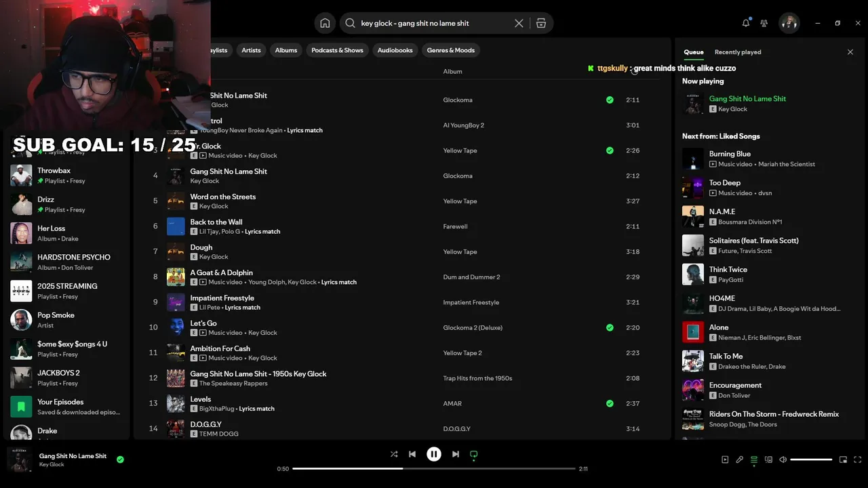The width and height of the screenshot is (868, 488).
Task: Open HARDSTONE PSYCHO album in the library
Action: (x=66, y=262)
